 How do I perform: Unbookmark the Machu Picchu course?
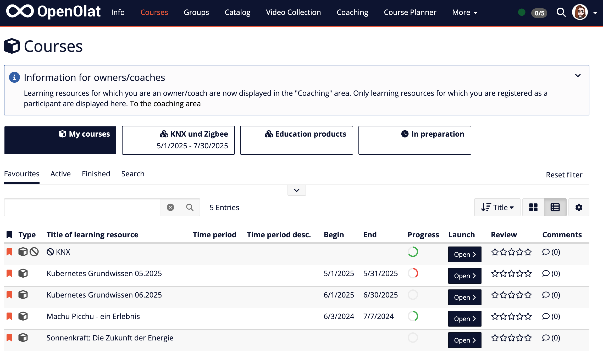(x=9, y=316)
